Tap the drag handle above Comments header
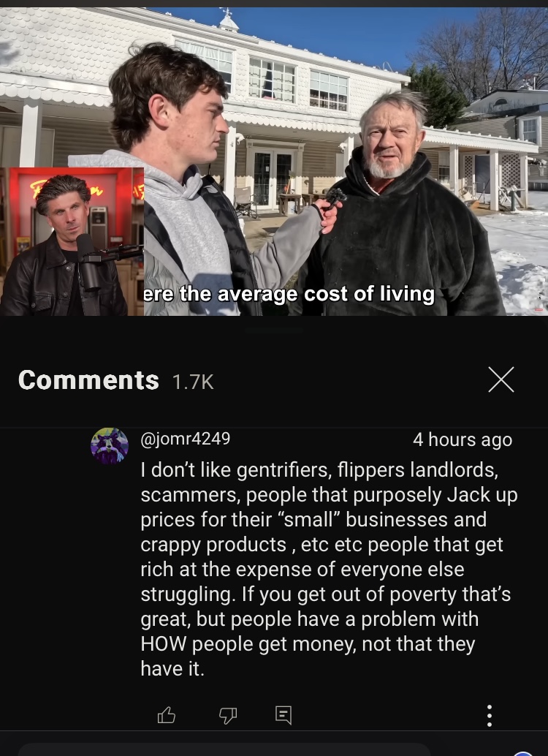 click(274, 330)
